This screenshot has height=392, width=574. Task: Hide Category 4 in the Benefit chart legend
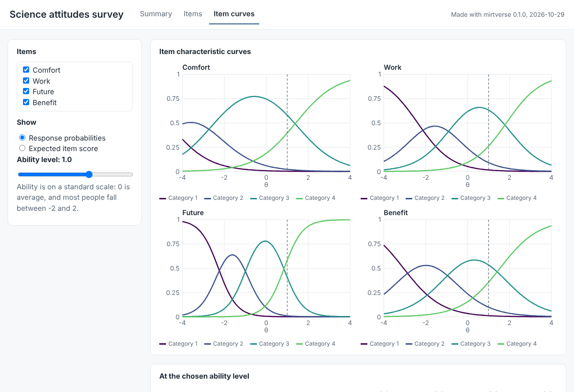(x=517, y=344)
